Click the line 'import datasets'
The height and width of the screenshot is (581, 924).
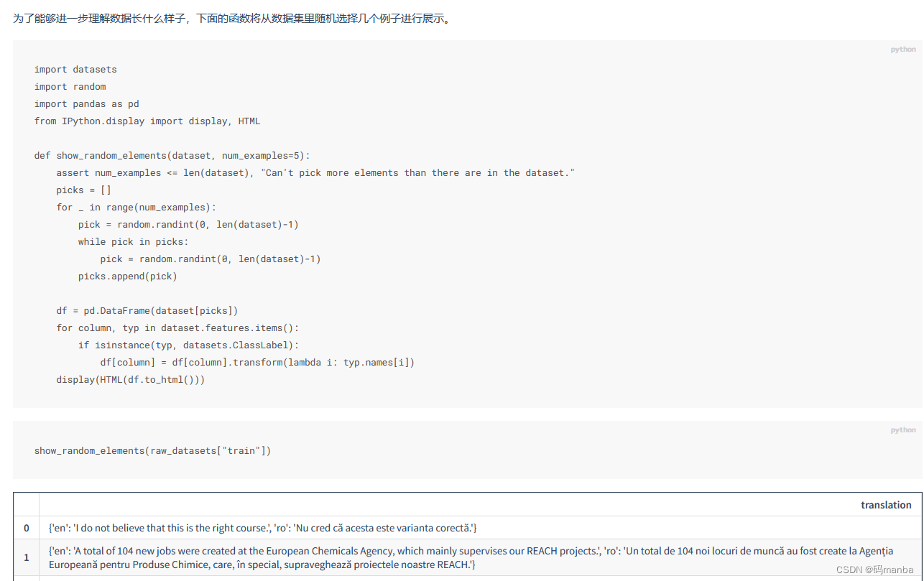(75, 70)
